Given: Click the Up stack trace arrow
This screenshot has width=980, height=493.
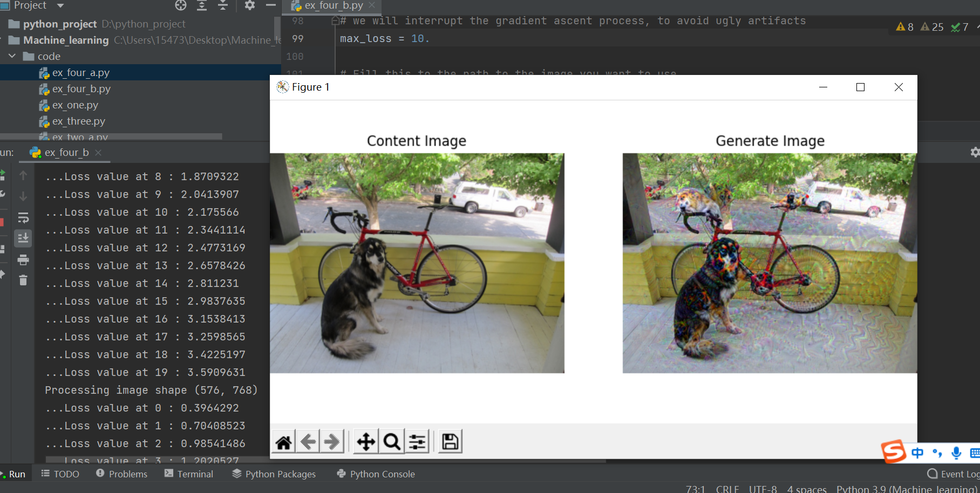Looking at the screenshot, I should pos(23,175).
